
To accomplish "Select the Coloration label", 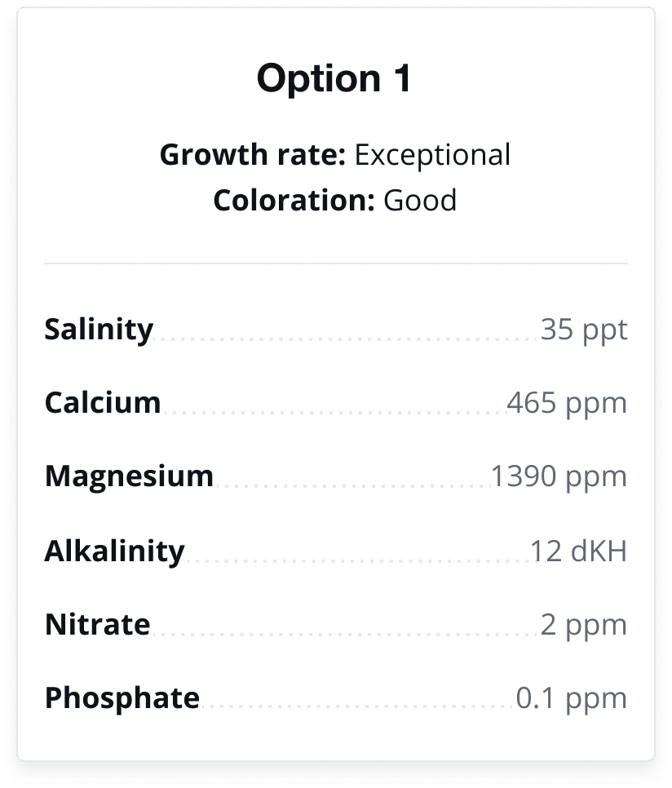I will [x=294, y=200].
